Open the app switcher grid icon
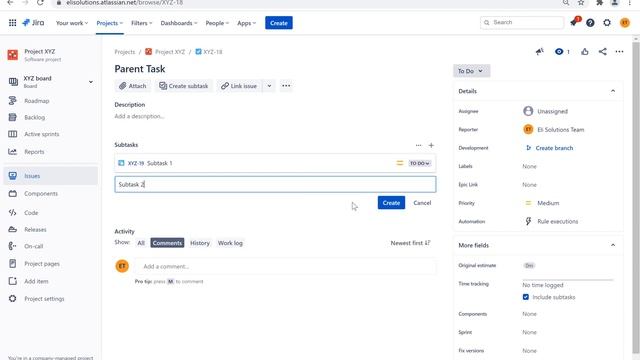The width and height of the screenshot is (640, 360). [x=12, y=23]
